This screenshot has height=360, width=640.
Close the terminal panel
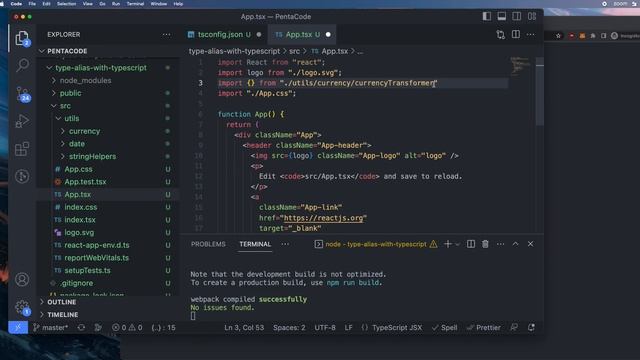(530, 244)
